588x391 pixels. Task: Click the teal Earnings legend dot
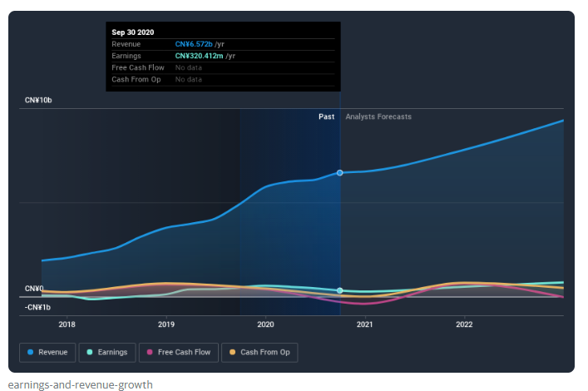click(x=91, y=353)
